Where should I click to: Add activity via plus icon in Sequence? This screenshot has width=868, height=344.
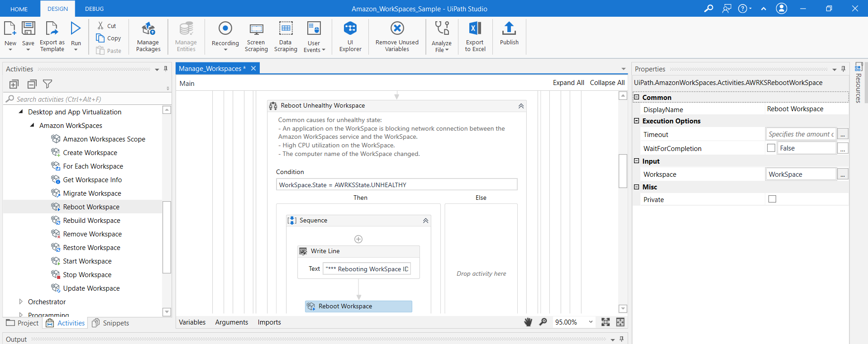click(x=358, y=239)
